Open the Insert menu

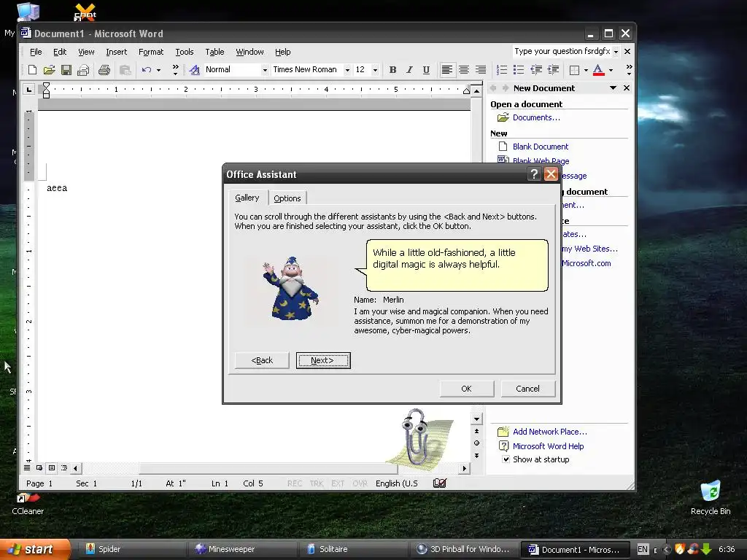(x=116, y=52)
